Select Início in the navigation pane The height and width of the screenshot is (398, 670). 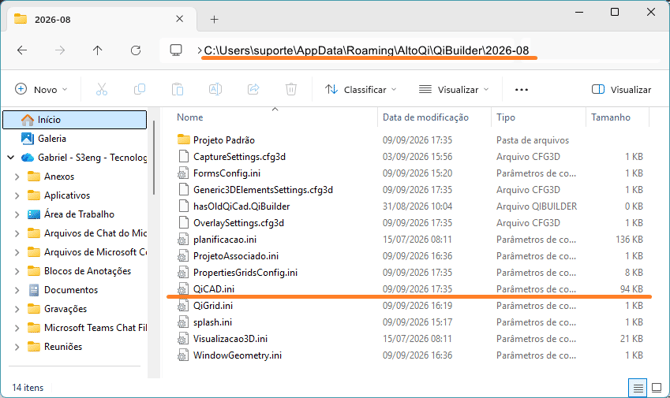[75, 120]
